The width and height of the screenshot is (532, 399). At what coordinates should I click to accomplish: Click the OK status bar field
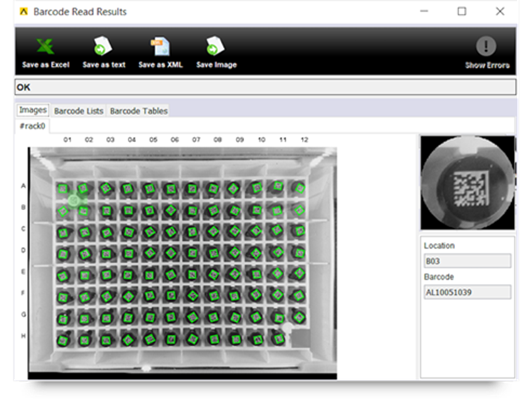point(265,87)
